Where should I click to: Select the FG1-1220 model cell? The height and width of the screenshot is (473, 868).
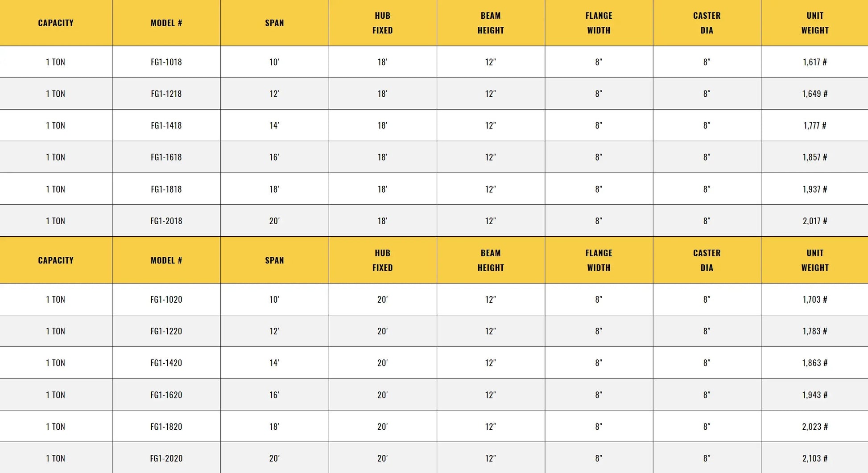[166, 331]
